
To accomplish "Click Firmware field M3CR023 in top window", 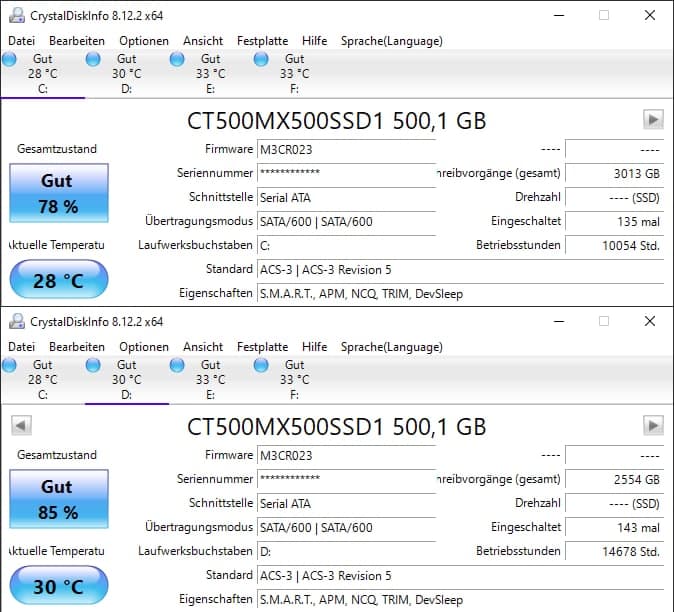I will pyautogui.click(x=346, y=150).
